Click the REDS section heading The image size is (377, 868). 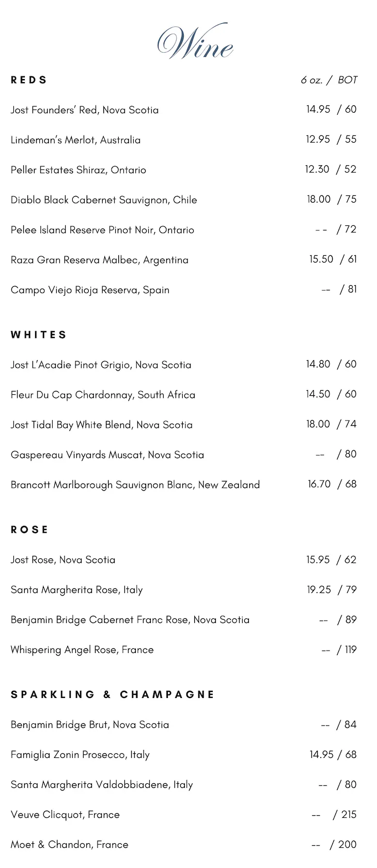coord(29,80)
